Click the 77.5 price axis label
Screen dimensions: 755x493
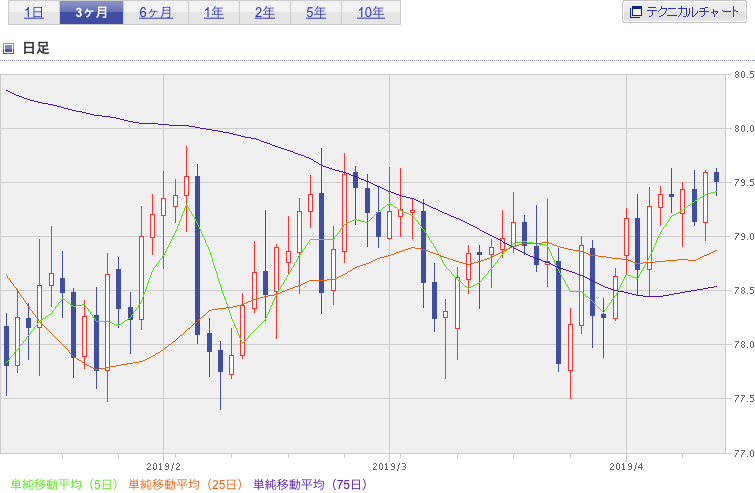click(744, 399)
